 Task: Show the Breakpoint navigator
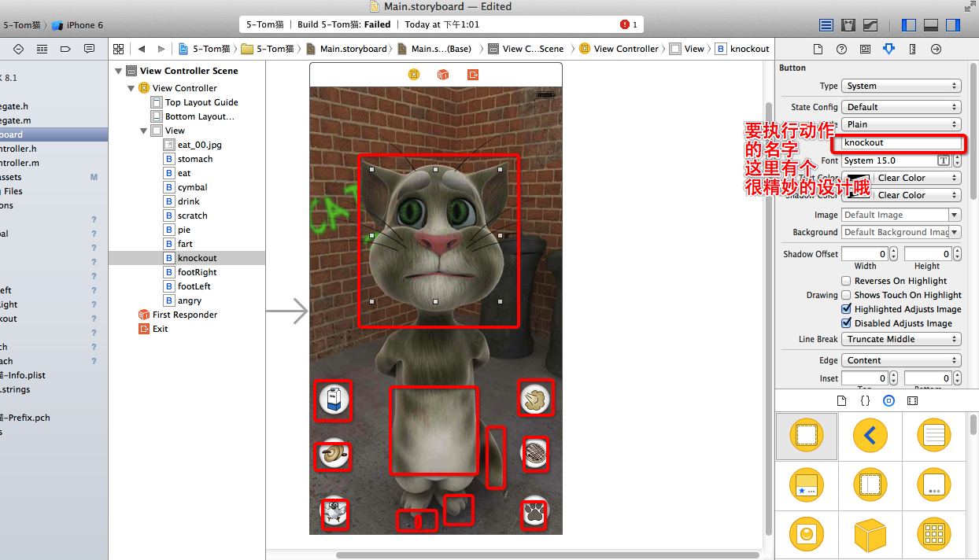[x=65, y=49]
